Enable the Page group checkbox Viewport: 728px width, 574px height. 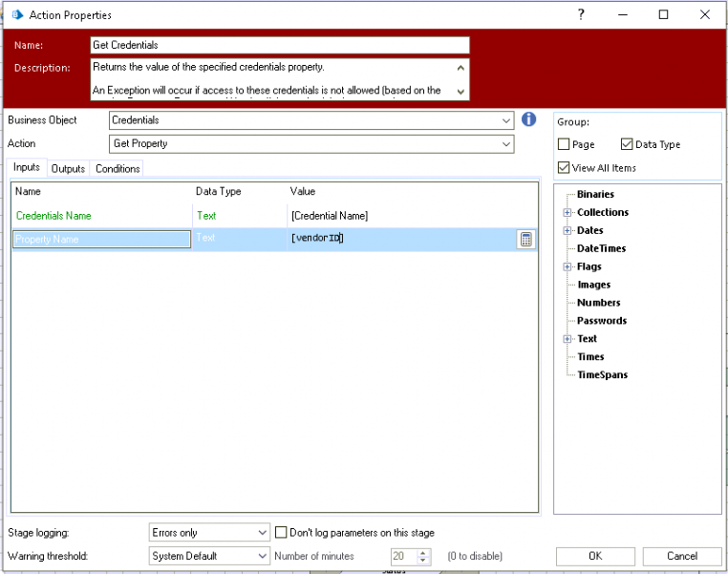coord(565,145)
